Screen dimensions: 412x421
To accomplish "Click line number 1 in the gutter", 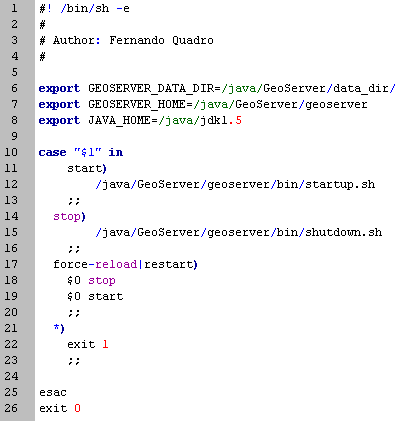I will (x=14, y=8).
